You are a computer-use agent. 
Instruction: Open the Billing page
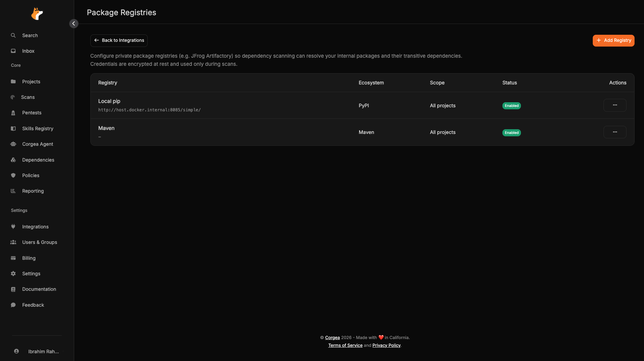click(29, 258)
